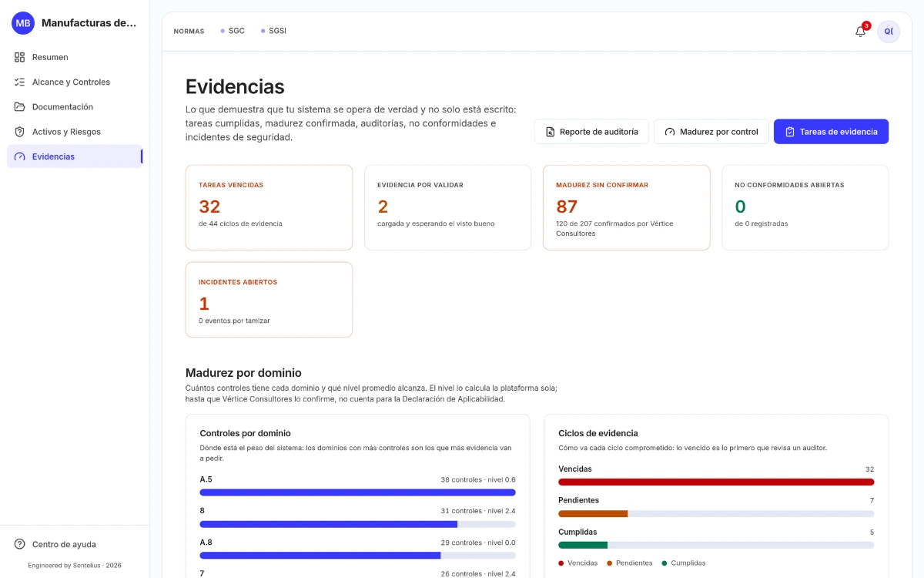Open Reporte de auditoría
This screenshot has height=578, width=924.
coord(591,132)
